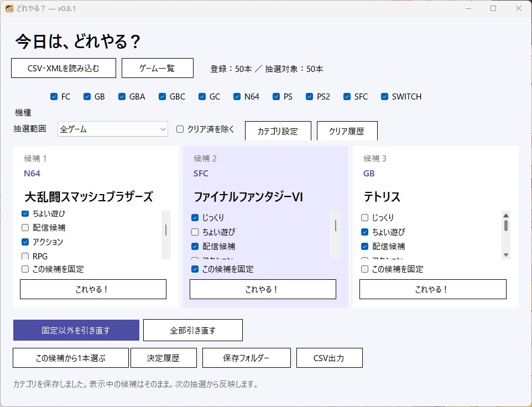Close the どれやる？ window

519,8
